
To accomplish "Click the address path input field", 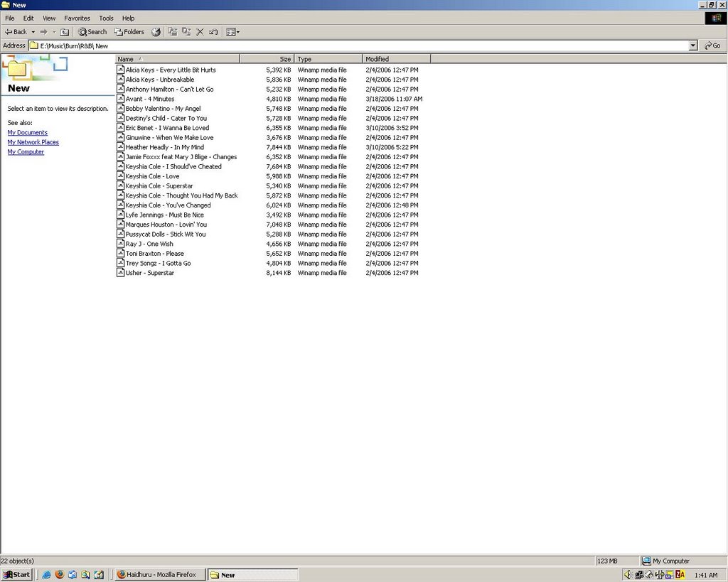I will tap(362, 45).
